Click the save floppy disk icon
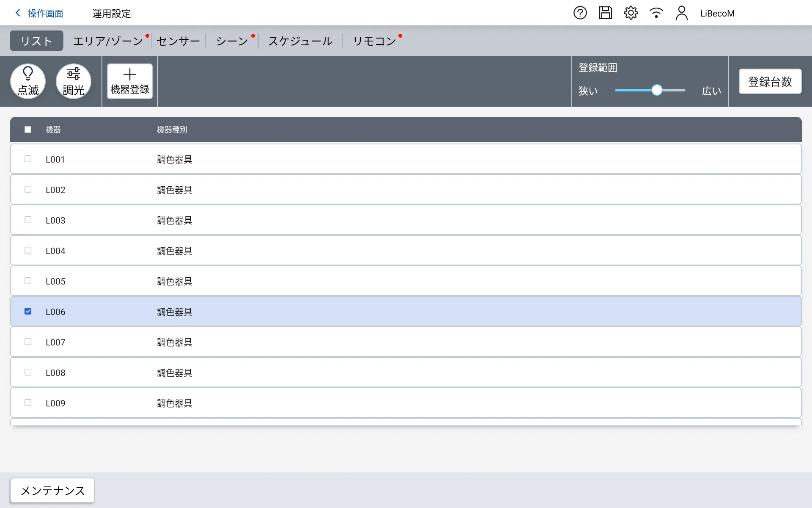The width and height of the screenshot is (812, 508). (605, 13)
